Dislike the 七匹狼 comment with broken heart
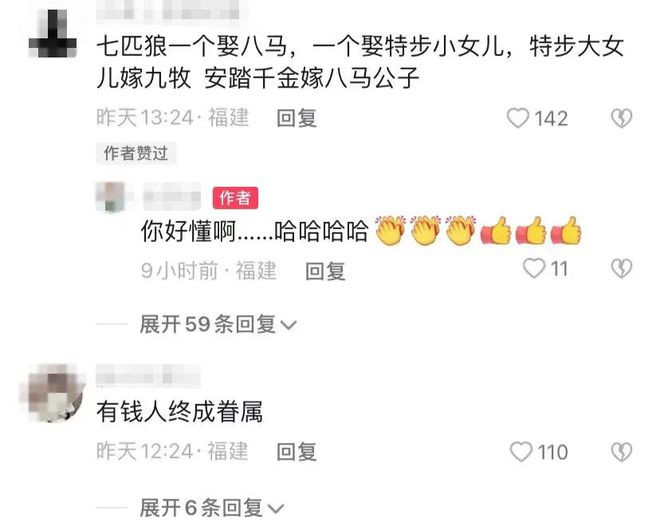 pyautogui.click(x=621, y=118)
